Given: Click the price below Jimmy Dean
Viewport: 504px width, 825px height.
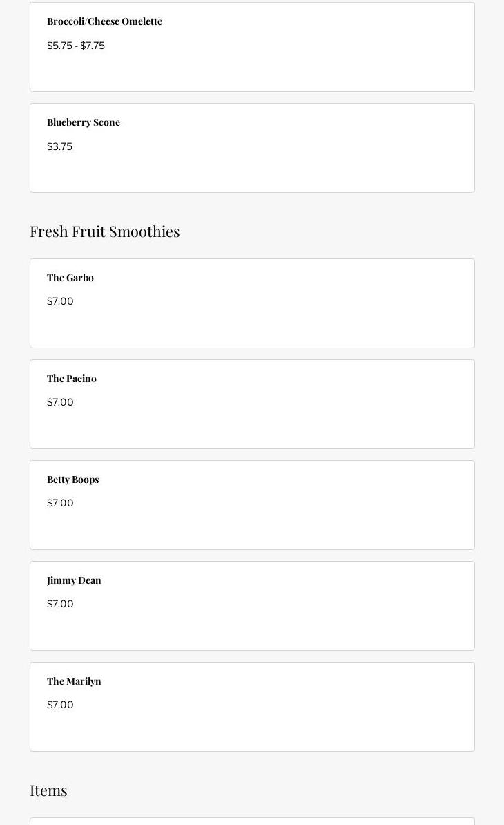Looking at the screenshot, I should [x=60, y=604].
